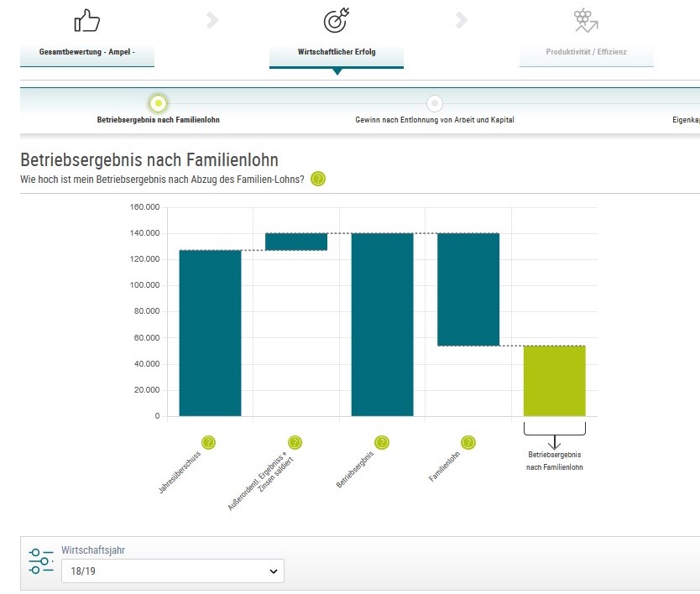This screenshot has height=594, width=700.
Task: Switch to Gesamtbewertung - Ampel - tab
Action: (87, 52)
